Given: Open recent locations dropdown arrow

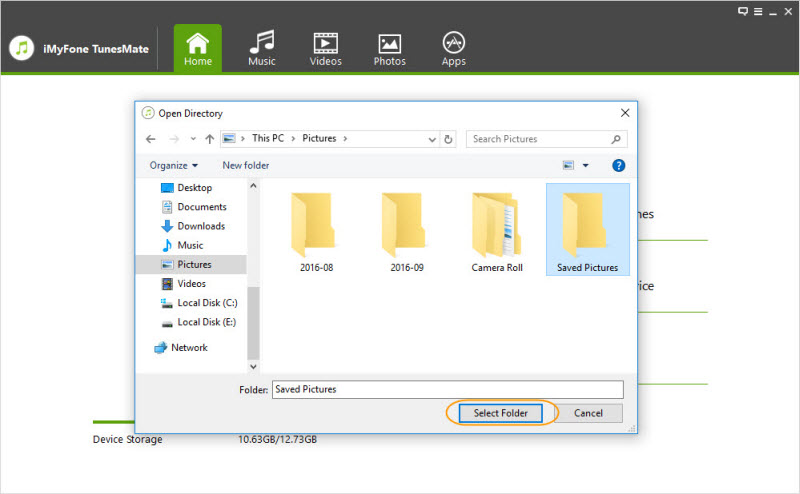Looking at the screenshot, I should point(193,139).
